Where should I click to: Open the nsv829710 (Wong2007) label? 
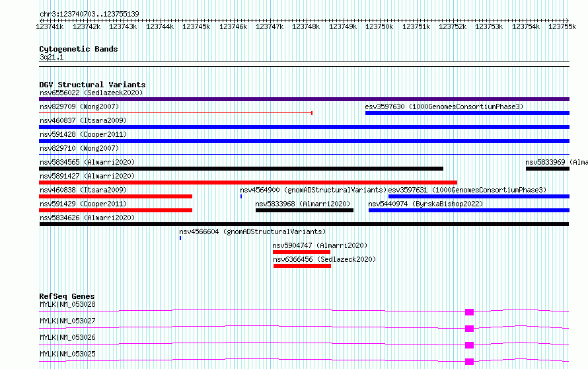pos(79,148)
